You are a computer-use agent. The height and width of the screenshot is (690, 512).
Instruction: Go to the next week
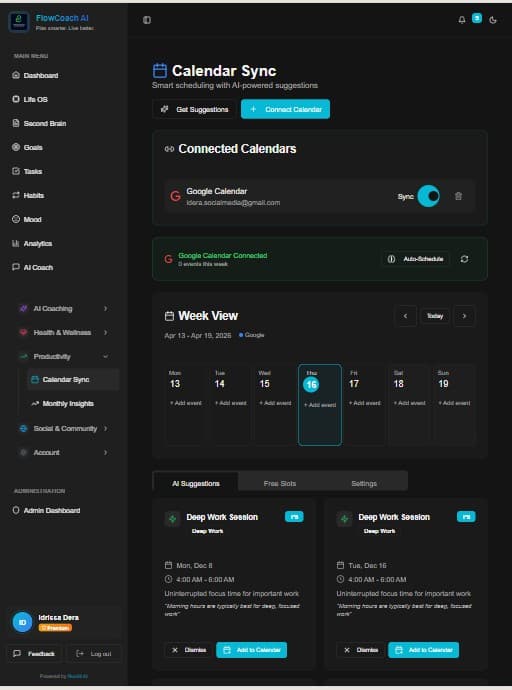464,316
